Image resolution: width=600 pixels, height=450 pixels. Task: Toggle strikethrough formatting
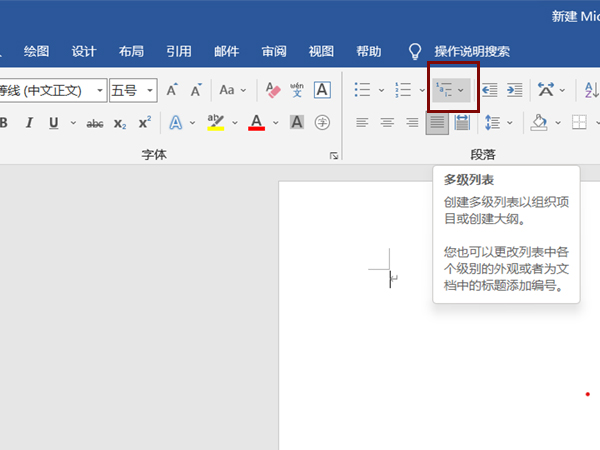95,123
